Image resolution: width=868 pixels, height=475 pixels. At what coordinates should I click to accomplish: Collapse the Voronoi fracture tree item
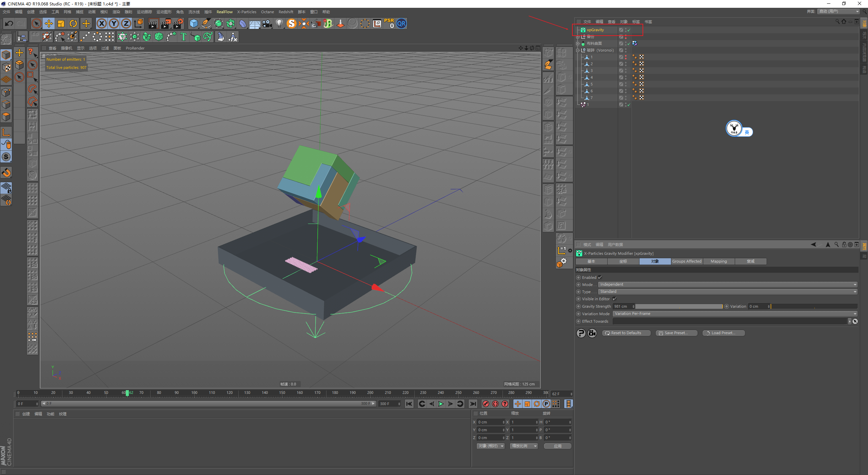click(578, 50)
